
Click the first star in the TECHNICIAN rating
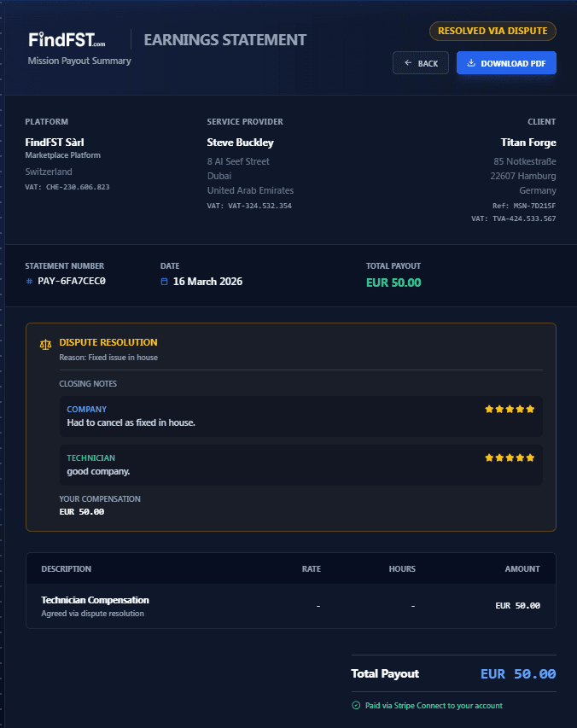[x=491, y=457]
